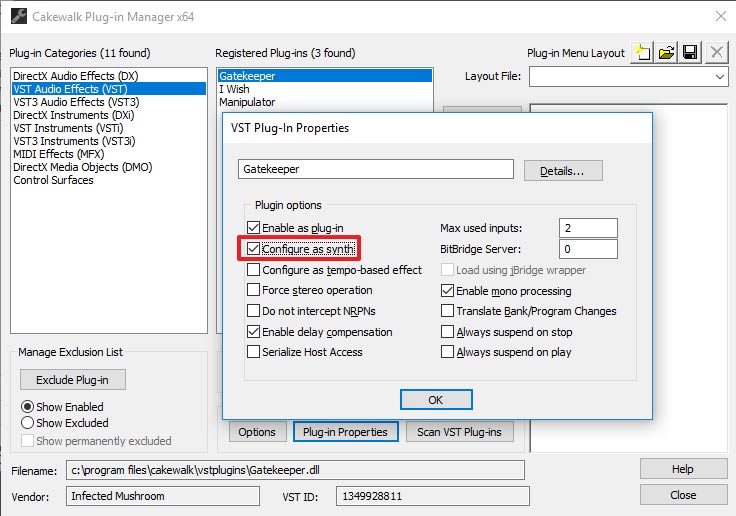Click the BitBridge Server value field
Viewport: 736px width, 516px height.
pos(589,249)
